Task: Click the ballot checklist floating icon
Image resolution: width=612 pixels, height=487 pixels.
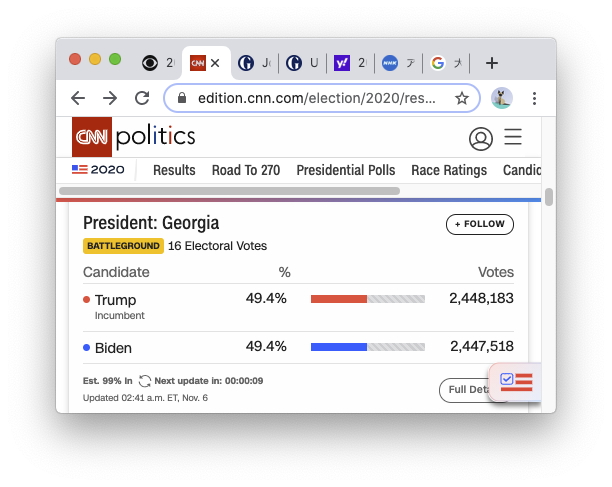Action: [x=516, y=381]
